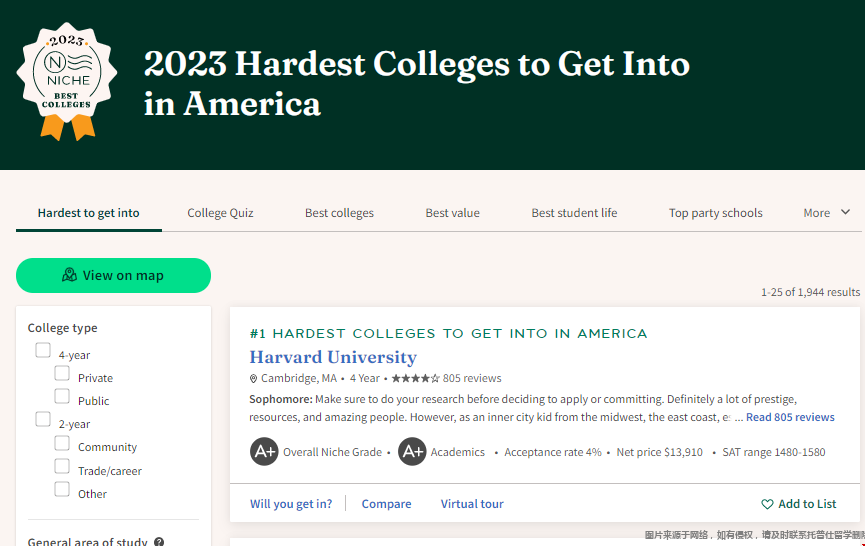
Task: Click the Compare link for Harvard
Action: point(386,504)
